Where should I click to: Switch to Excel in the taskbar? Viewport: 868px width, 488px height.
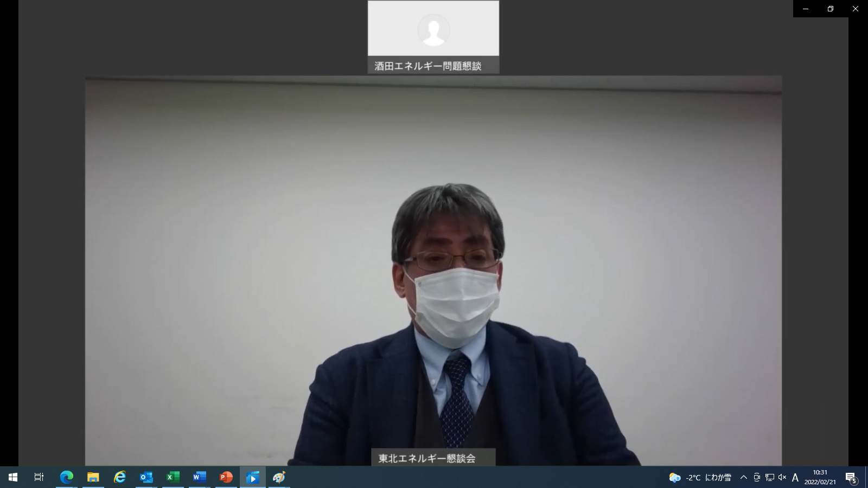coord(173,477)
